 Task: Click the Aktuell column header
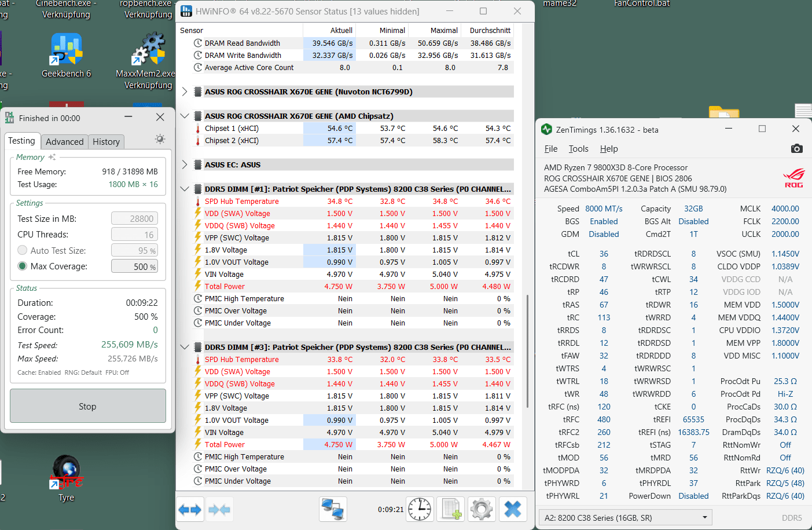click(329, 31)
